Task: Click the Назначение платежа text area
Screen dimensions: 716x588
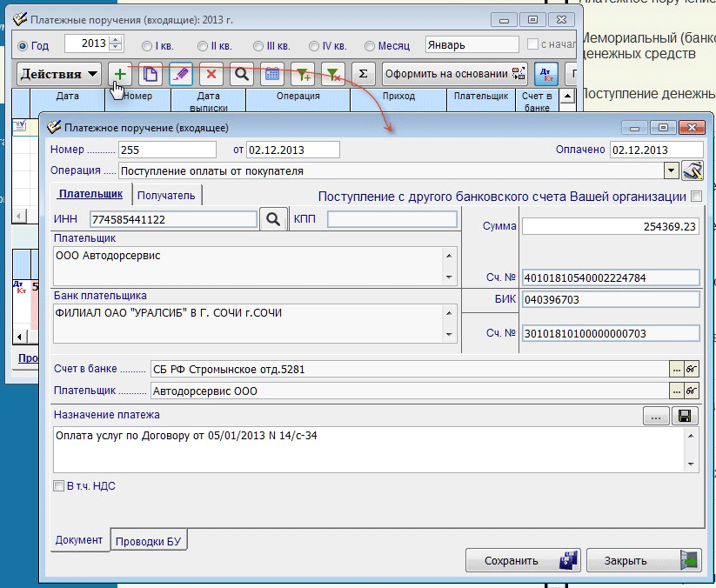Action: [370, 450]
